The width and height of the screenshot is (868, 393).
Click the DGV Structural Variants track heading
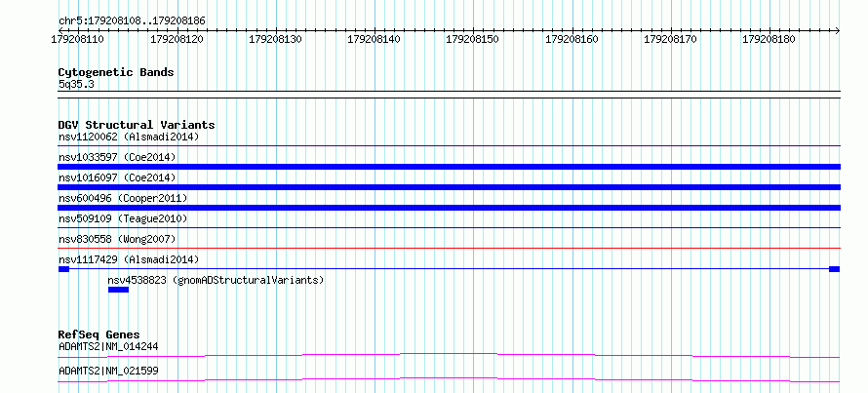[137, 125]
